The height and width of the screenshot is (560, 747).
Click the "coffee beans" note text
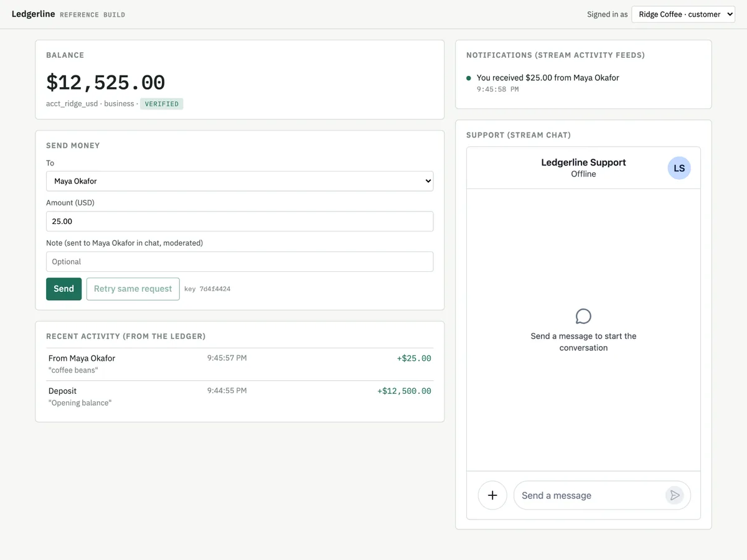click(x=73, y=370)
